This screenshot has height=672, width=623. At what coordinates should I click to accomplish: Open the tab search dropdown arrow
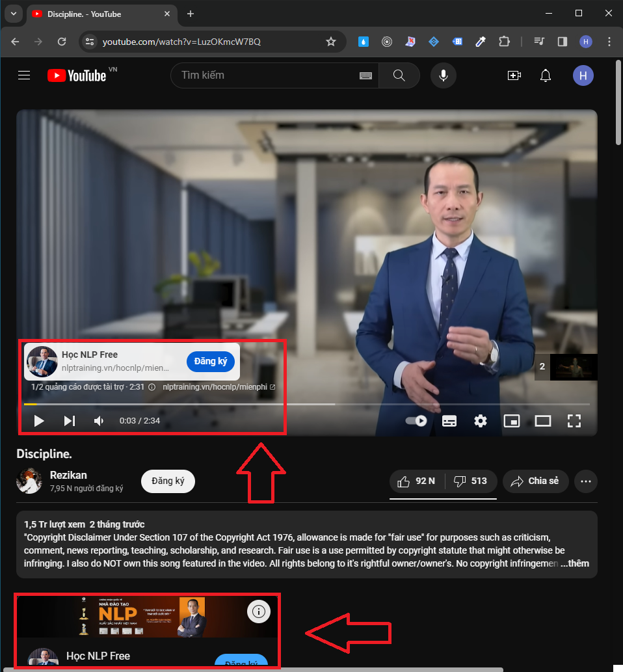(x=13, y=14)
